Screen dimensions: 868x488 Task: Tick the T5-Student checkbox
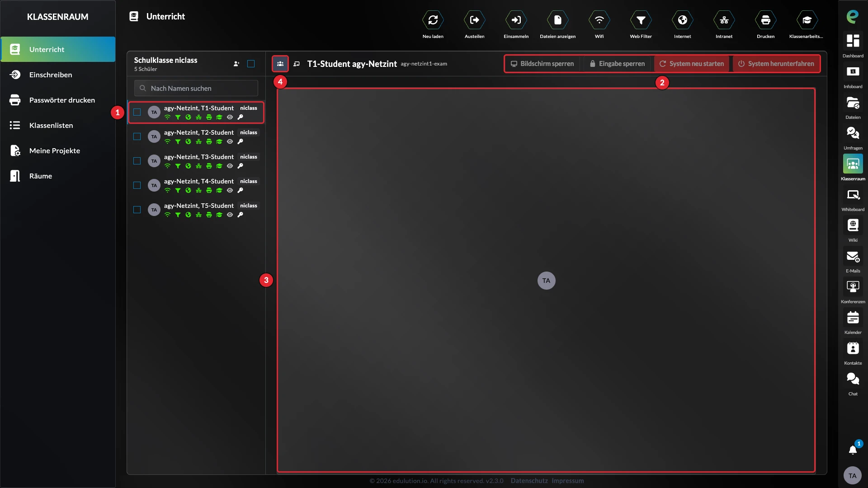137,210
